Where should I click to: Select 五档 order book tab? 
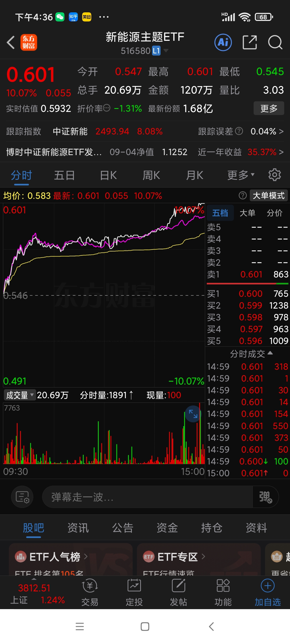click(220, 213)
